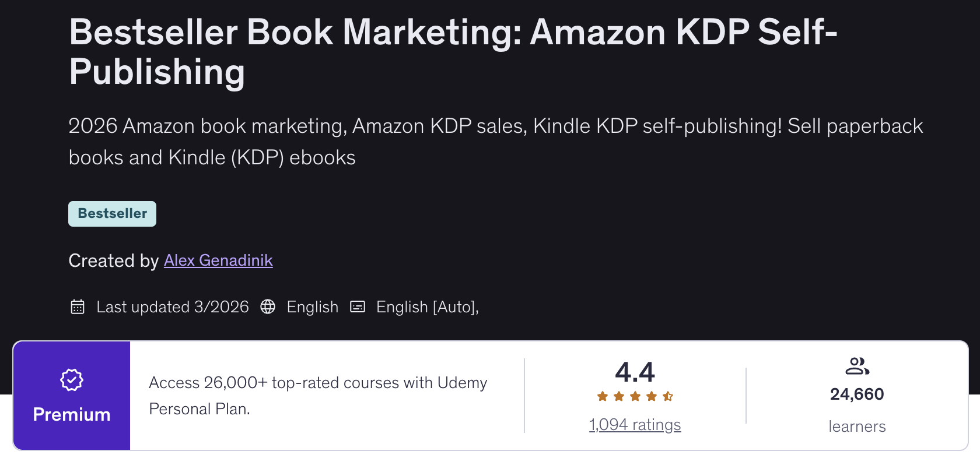The image size is (980, 458).
Task: Click the learners people icon
Action: pyautogui.click(x=857, y=367)
